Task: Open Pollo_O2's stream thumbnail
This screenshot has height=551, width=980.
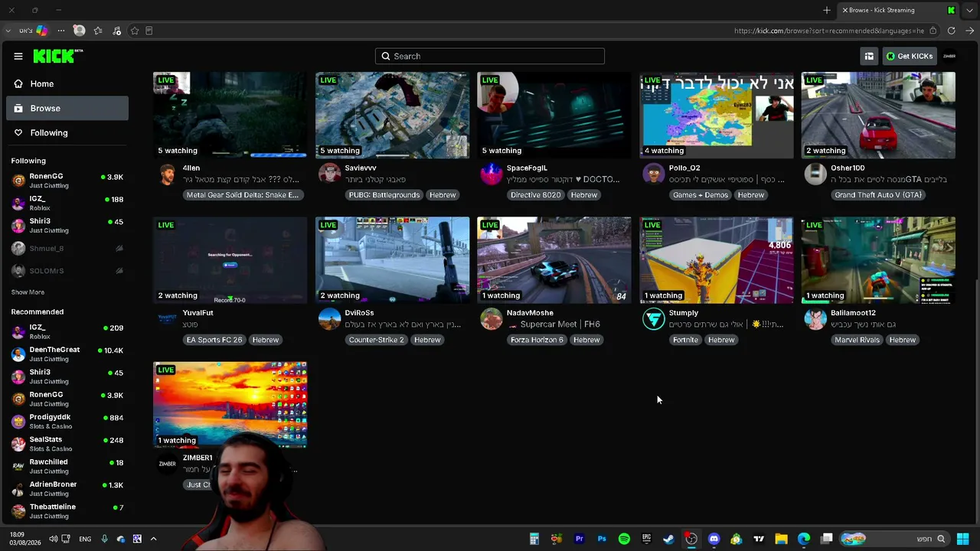Action: point(717,115)
